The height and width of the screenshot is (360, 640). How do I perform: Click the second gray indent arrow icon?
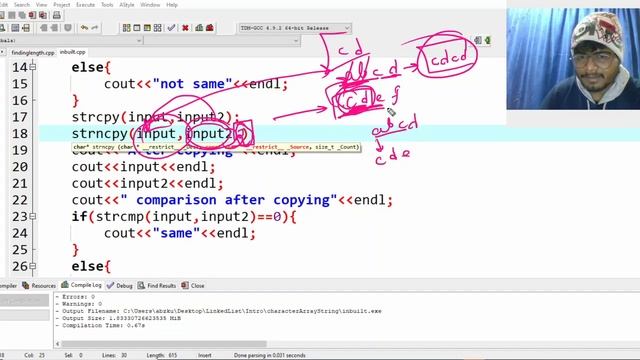click(54, 28)
